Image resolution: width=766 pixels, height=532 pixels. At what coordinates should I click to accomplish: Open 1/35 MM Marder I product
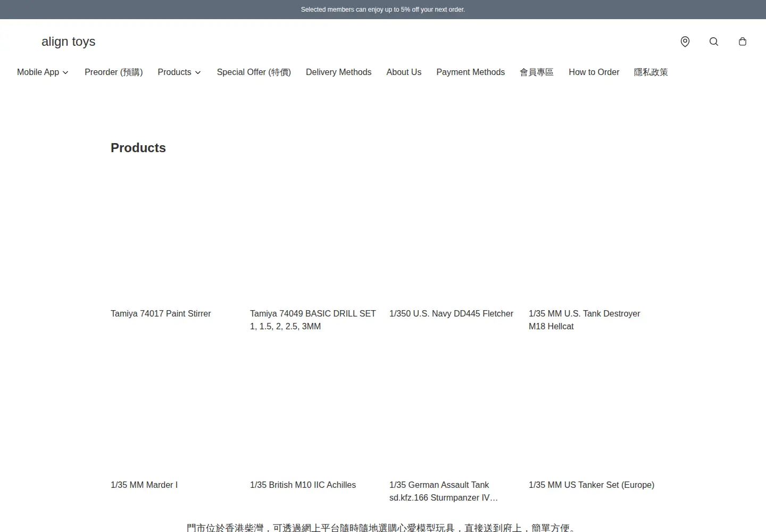pos(144,485)
